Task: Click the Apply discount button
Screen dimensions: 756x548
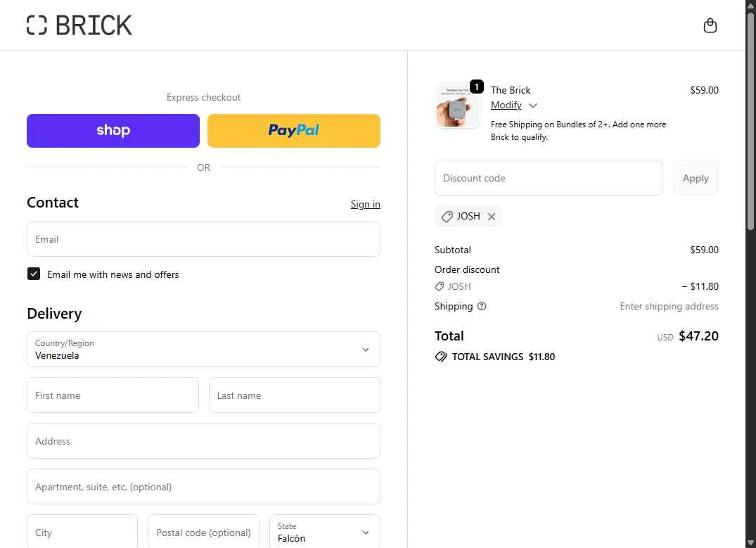Action: (x=696, y=178)
